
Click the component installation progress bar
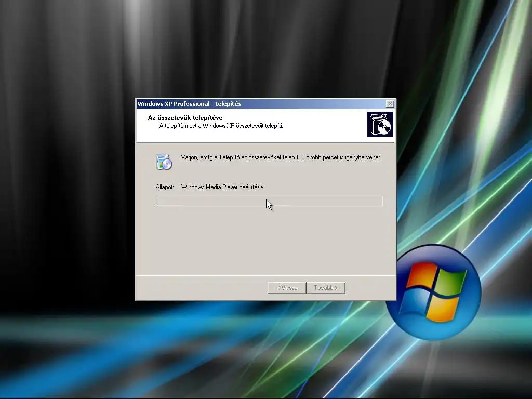[269, 202]
